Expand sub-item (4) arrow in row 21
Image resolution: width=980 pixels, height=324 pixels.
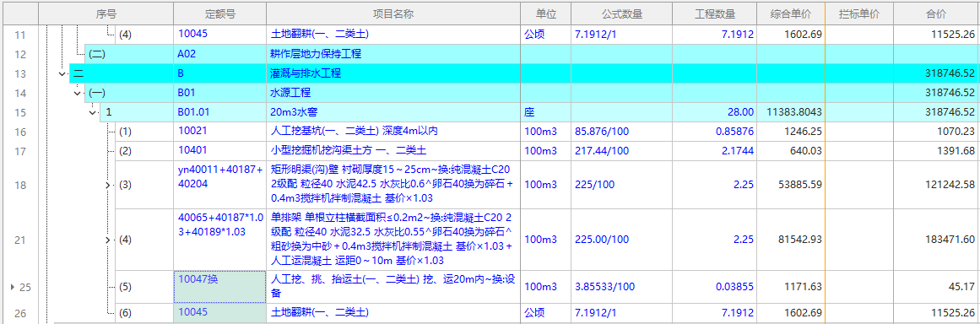(107, 240)
